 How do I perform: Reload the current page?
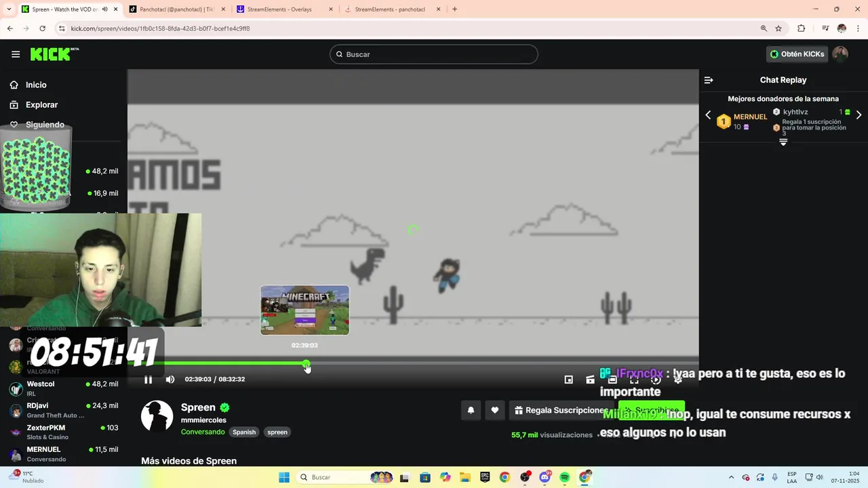tap(42, 28)
